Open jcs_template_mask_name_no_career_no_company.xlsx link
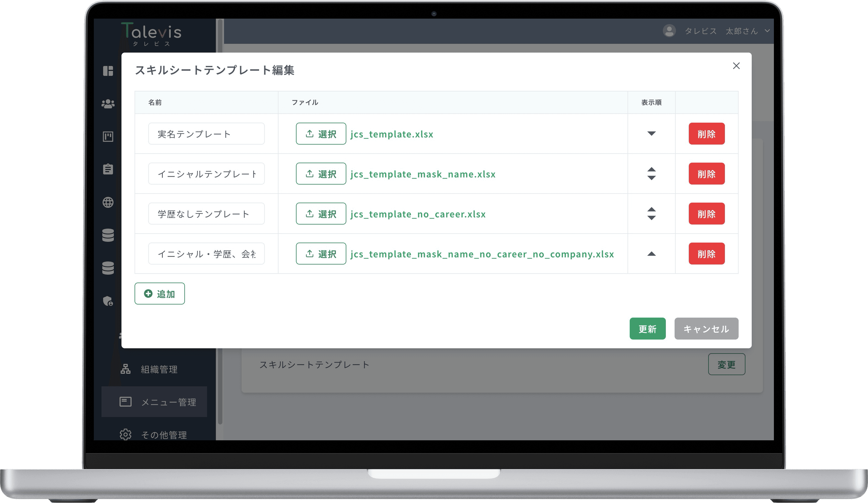Image resolution: width=868 pixels, height=503 pixels. 482,254
